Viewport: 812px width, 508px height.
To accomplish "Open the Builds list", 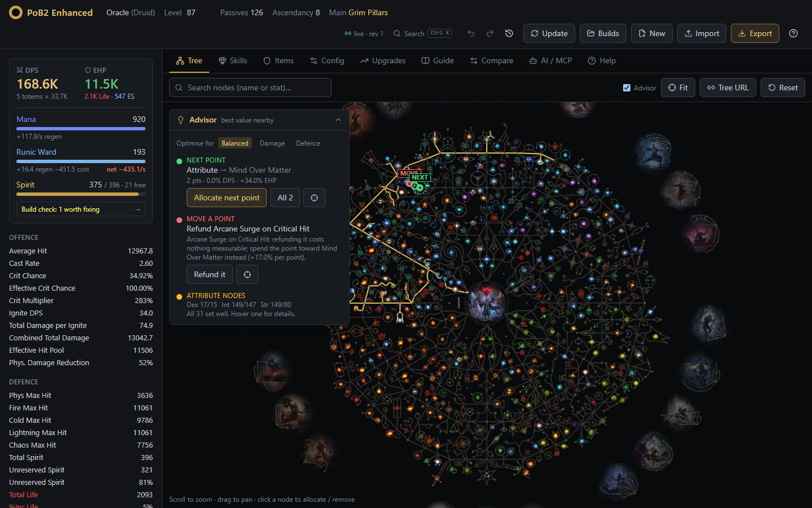I will (x=603, y=33).
